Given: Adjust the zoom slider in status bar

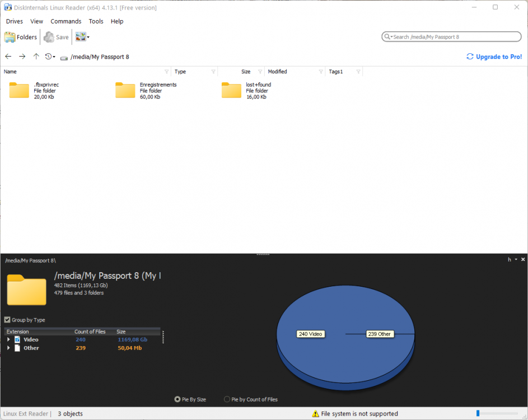Looking at the screenshot, I should [x=478, y=413].
